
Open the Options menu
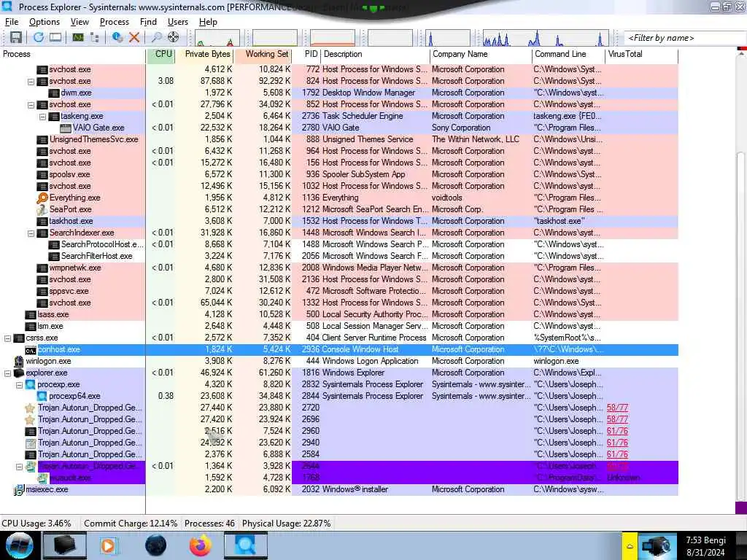point(44,22)
